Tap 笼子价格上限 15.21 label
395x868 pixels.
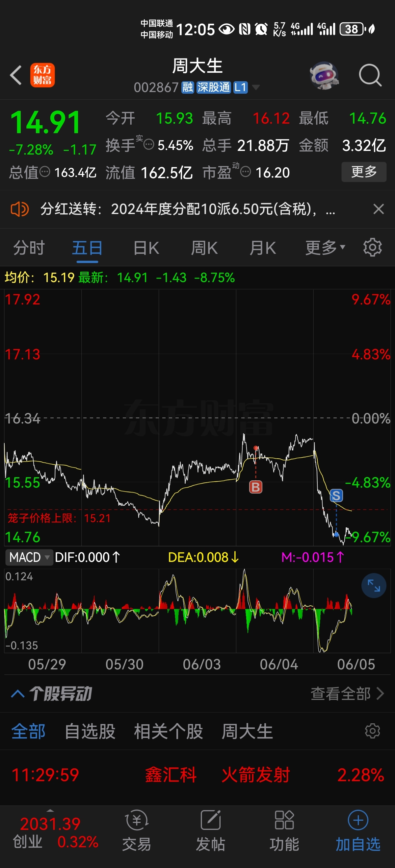coord(59,518)
